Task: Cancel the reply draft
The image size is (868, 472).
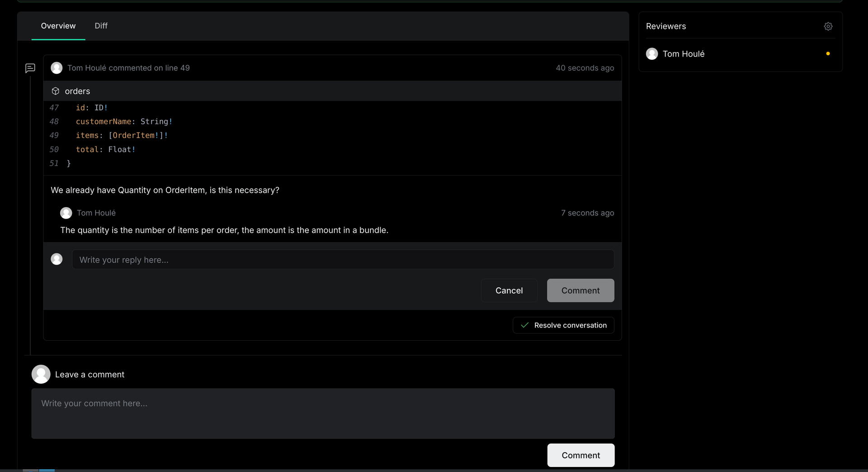Action: coord(509,291)
